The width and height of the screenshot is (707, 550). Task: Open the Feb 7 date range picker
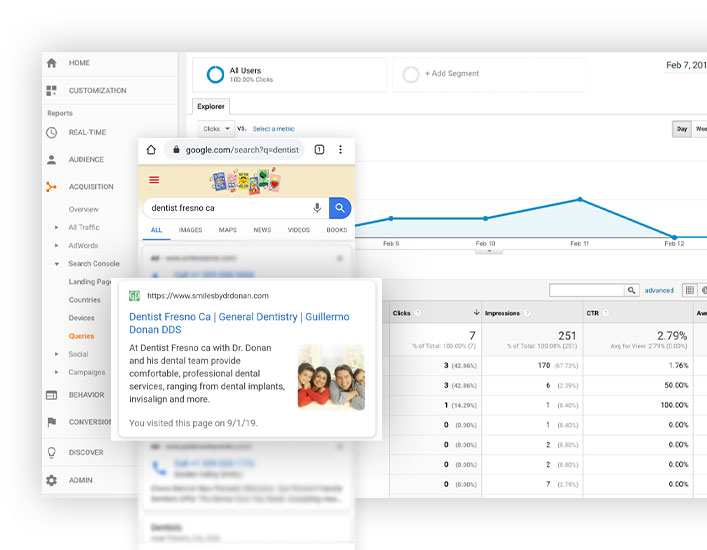686,65
